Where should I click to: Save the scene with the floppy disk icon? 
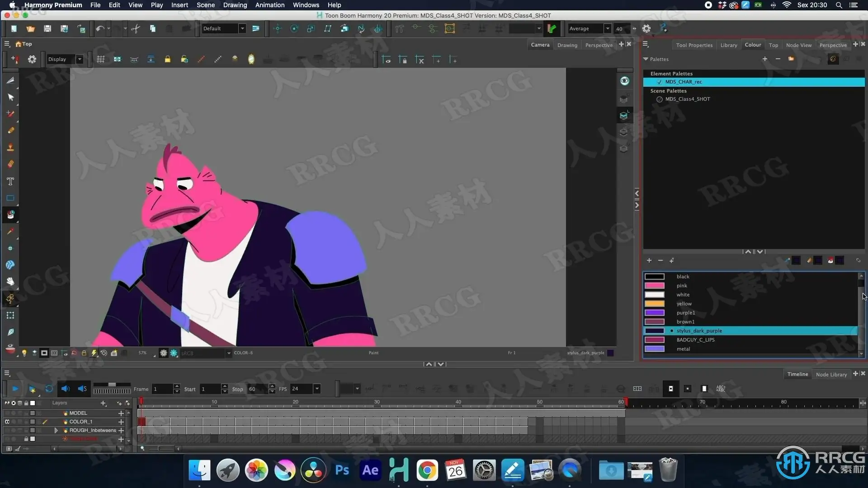click(47, 28)
